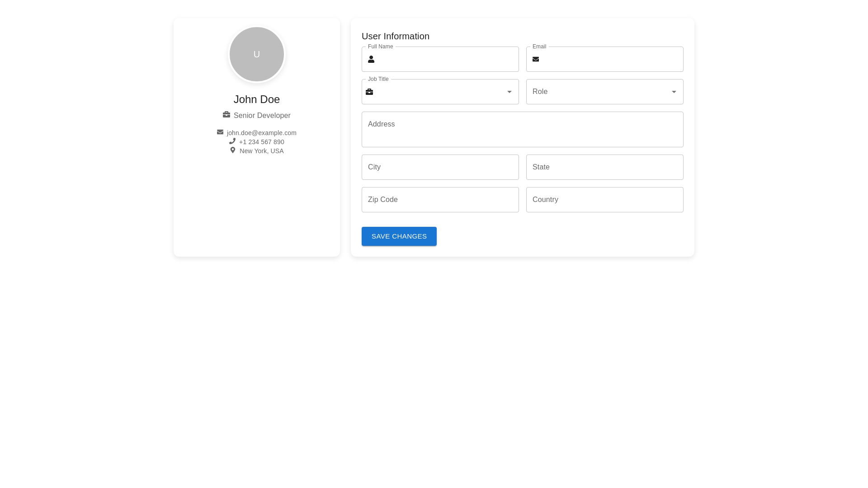Select the State input field

(x=604, y=167)
